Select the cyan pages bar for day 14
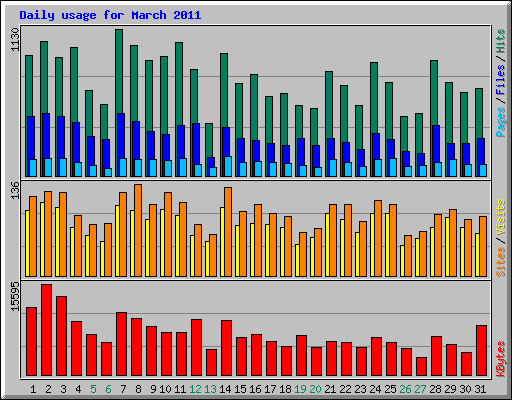 (228, 166)
